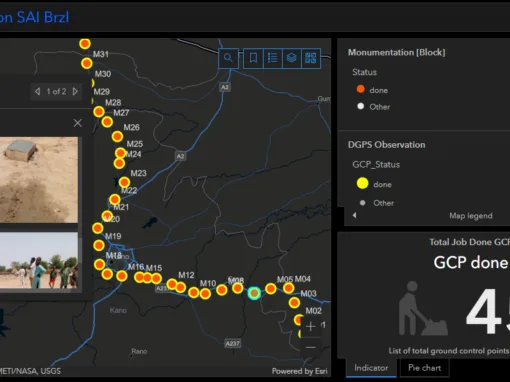The height and width of the screenshot is (382, 510).
Task: Switch to the Indicator tab
Action: tap(371, 368)
